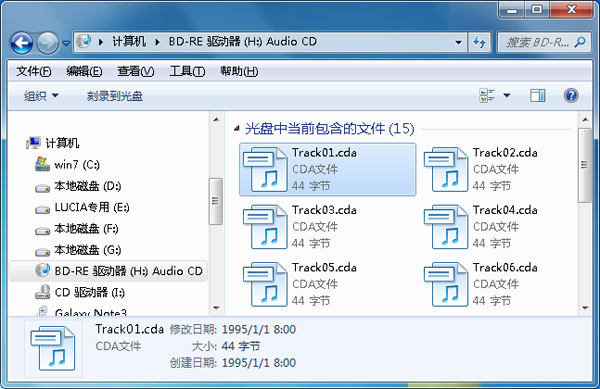Select Track06.cda file icon
The image size is (600, 389).
tap(446, 284)
